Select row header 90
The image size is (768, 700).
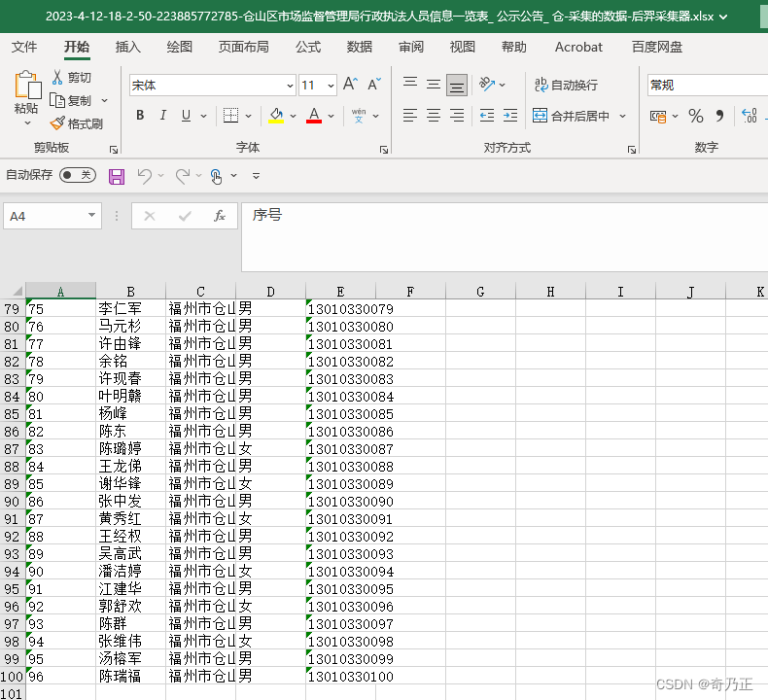pos(13,502)
